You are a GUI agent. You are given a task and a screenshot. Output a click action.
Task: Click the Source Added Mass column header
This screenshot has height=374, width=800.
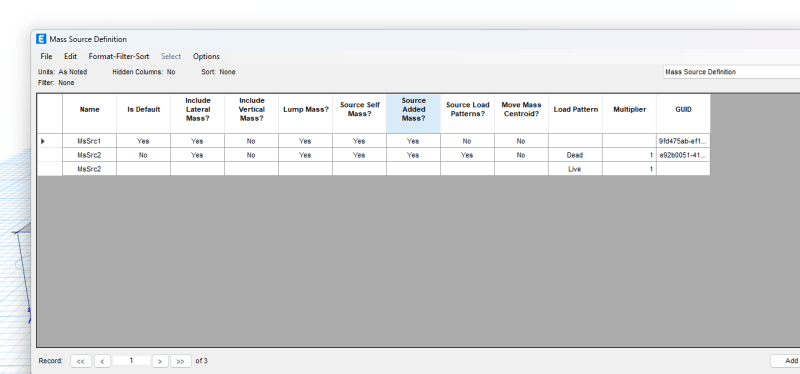coord(414,113)
